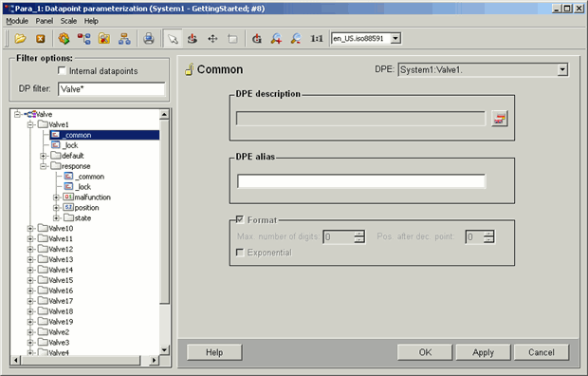Expand the Valve10 tree node
This screenshot has height=376, width=588.
[x=30, y=228]
